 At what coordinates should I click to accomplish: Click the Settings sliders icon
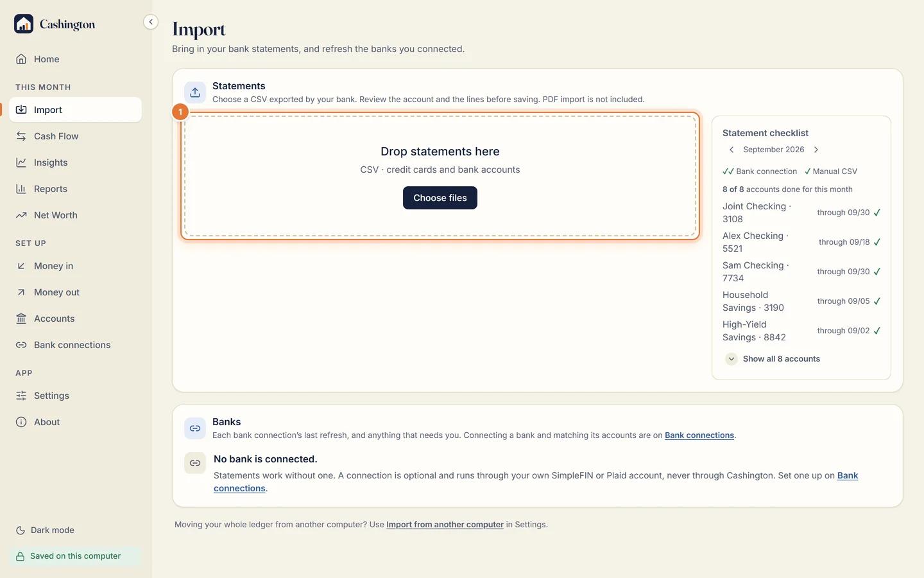point(21,396)
